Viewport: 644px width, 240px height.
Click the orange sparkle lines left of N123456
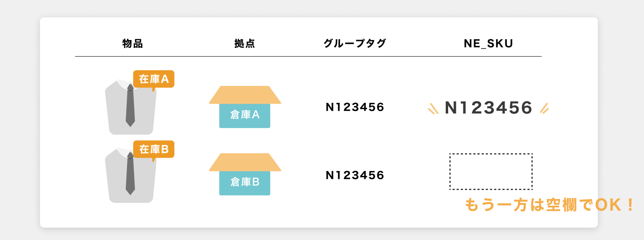(433, 108)
